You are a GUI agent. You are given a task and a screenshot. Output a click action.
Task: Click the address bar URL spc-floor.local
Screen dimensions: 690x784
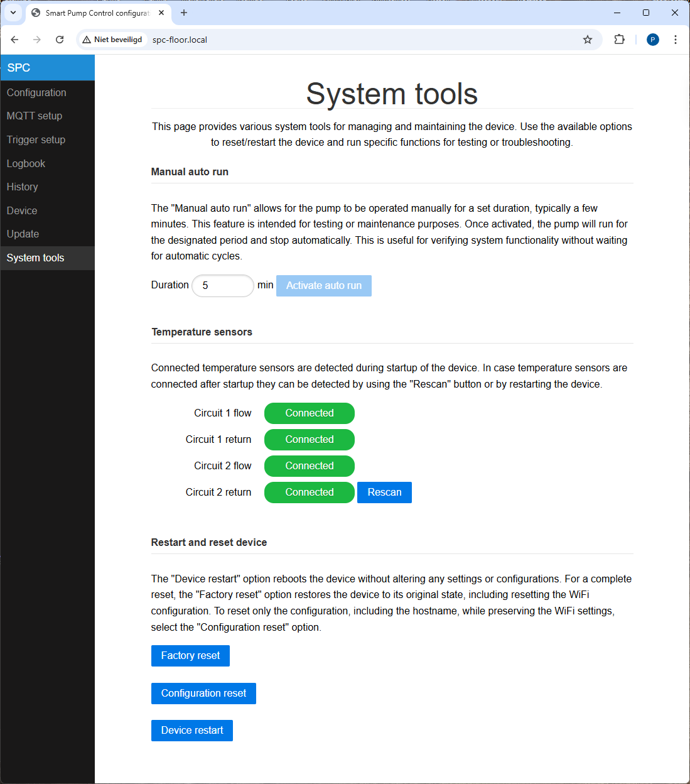pyautogui.click(x=180, y=40)
